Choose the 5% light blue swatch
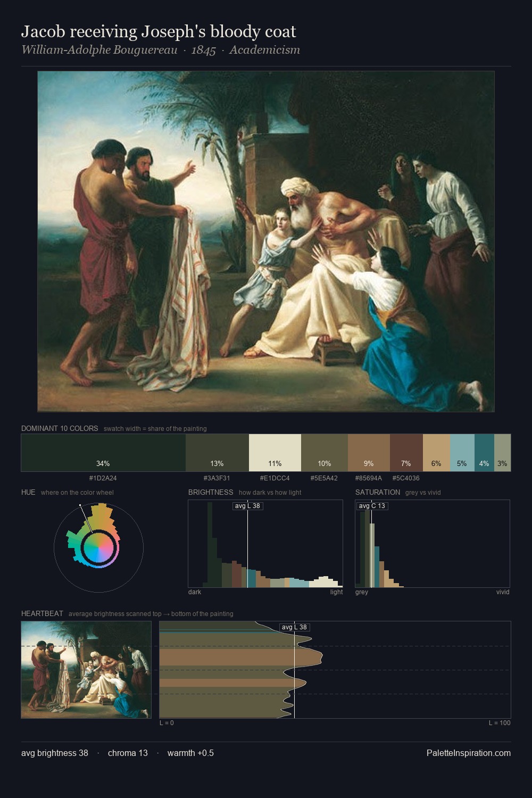Screen dimensions: 532x798 tap(462, 453)
